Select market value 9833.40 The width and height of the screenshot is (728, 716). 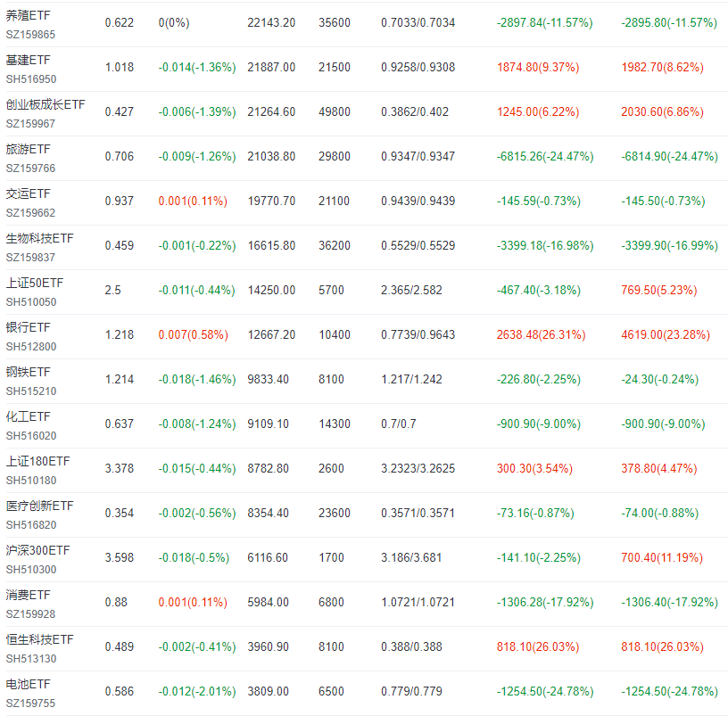(x=268, y=379)
